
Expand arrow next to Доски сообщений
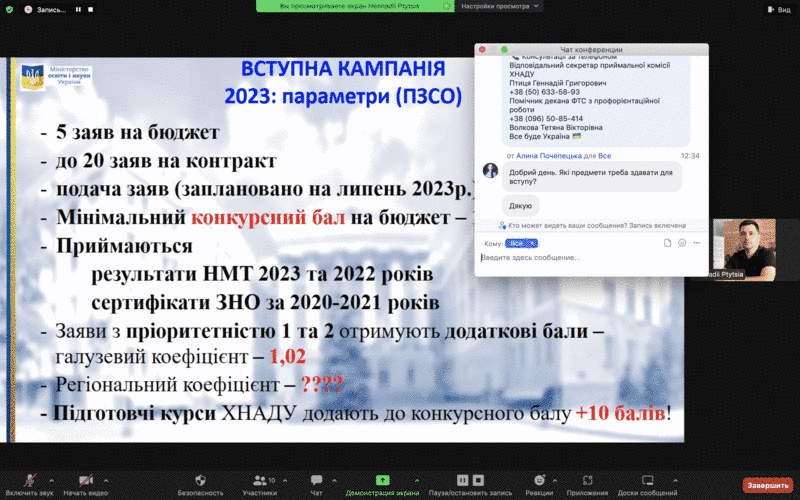click(675, 481)
